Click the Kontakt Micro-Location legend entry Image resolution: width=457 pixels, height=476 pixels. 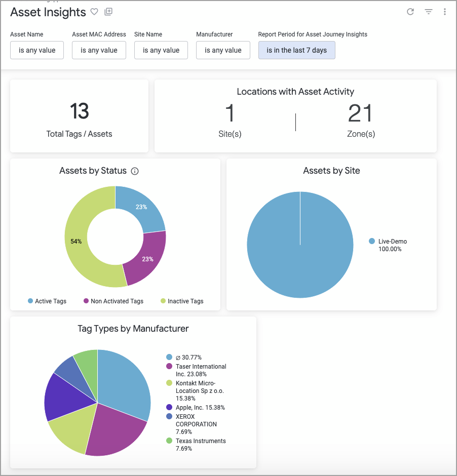point(195,391)
